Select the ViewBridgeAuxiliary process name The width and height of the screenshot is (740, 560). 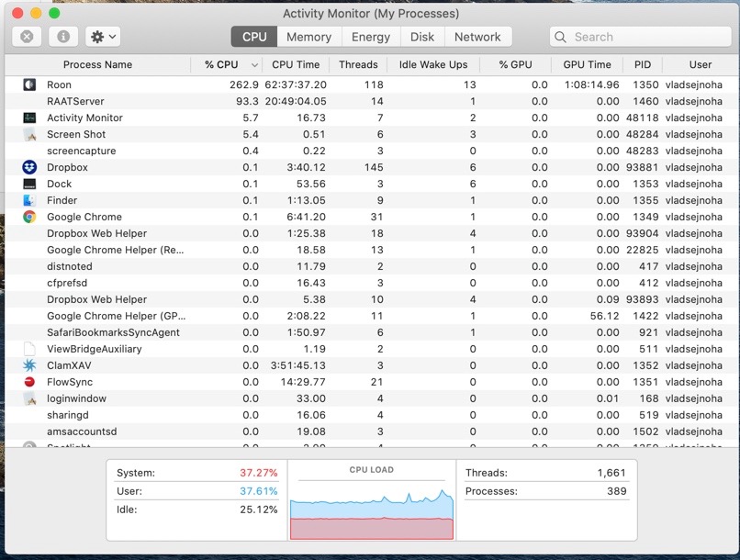coord(94,349)
